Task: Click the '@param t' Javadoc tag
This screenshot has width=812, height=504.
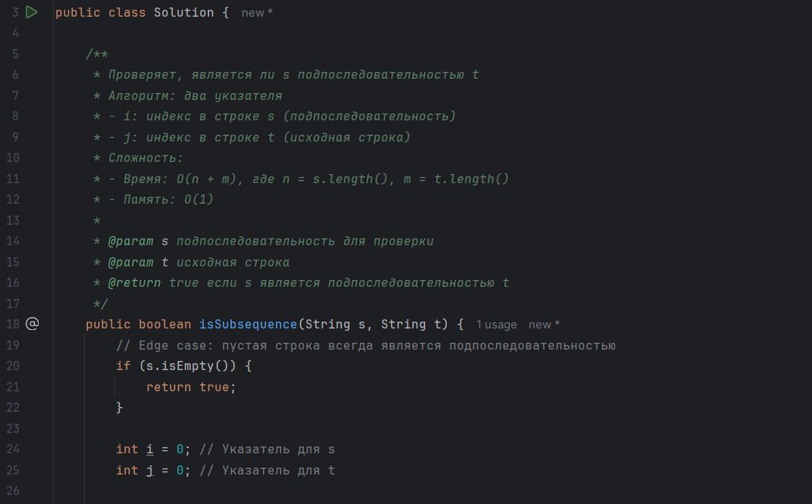Action: coord(139,263)
